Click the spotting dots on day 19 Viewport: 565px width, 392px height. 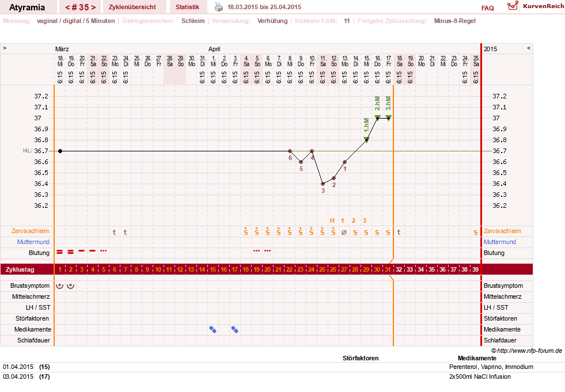[x=256, y=250]
